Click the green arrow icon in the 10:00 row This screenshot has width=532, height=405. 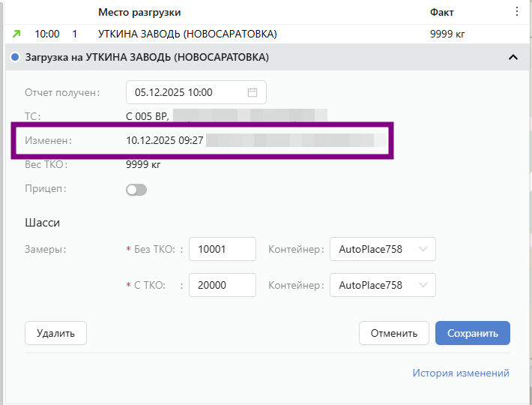click(x=15, y=34)
